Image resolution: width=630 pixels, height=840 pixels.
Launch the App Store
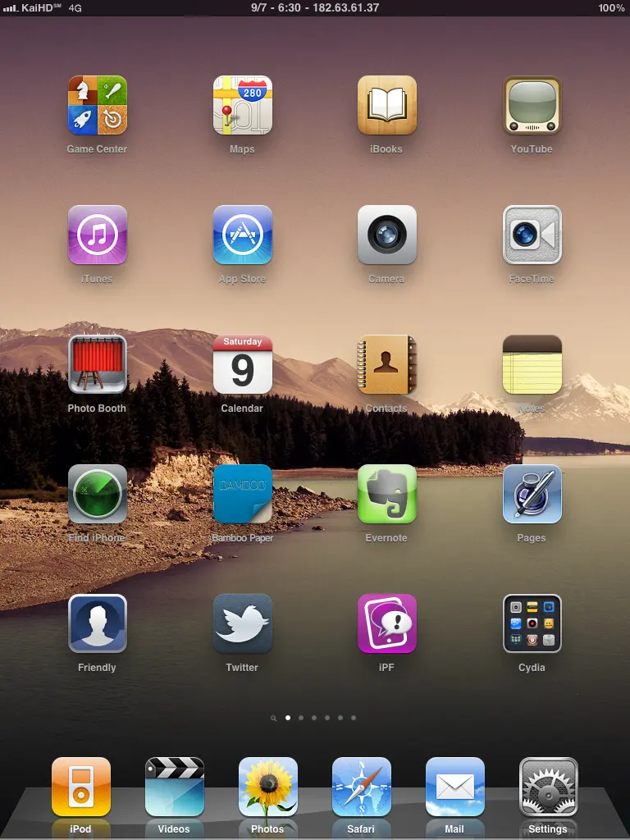tap(242, 235)
